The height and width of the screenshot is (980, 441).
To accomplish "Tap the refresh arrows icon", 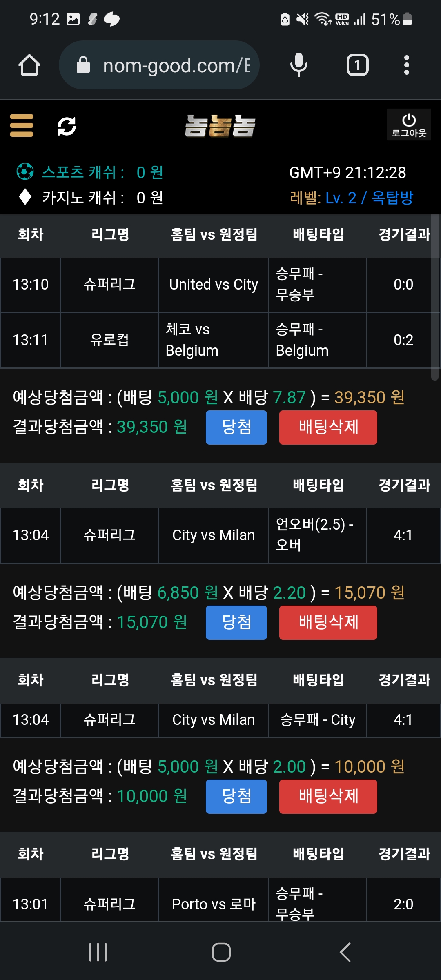I will click(67, 126).
